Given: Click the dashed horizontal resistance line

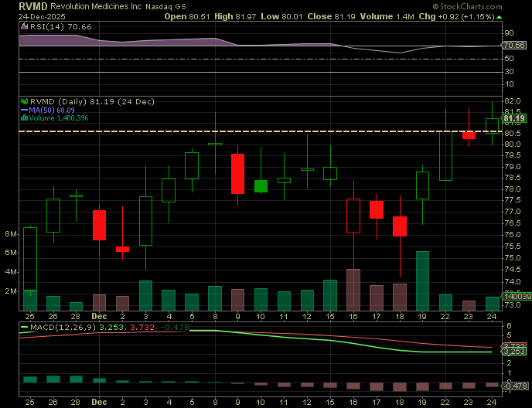Looking at the screenshot, I should [261, 131].
